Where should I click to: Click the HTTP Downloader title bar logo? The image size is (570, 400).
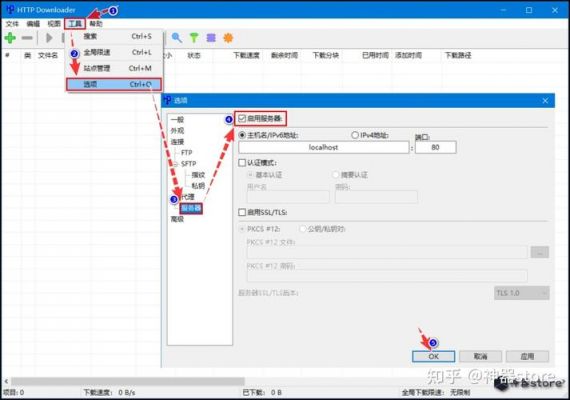(11, 10)
